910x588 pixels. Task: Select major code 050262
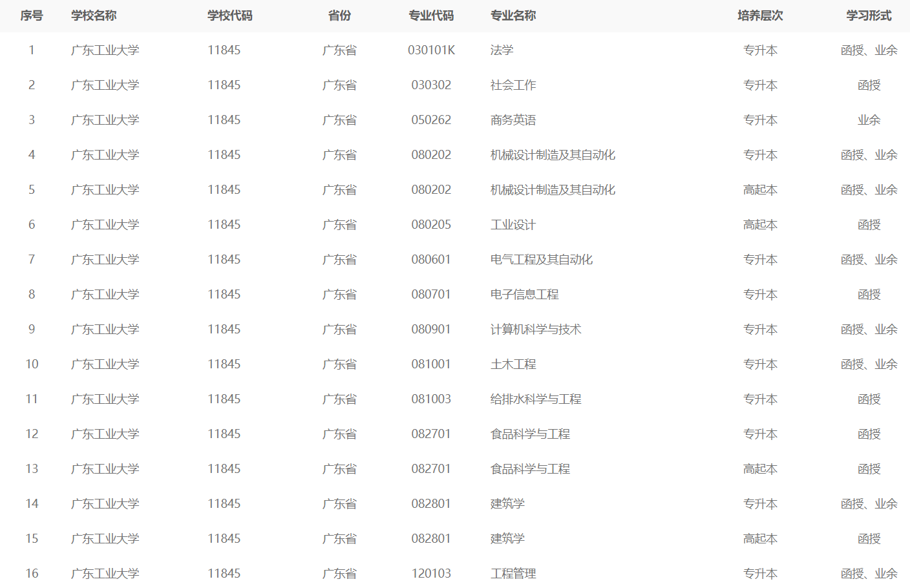431,120
